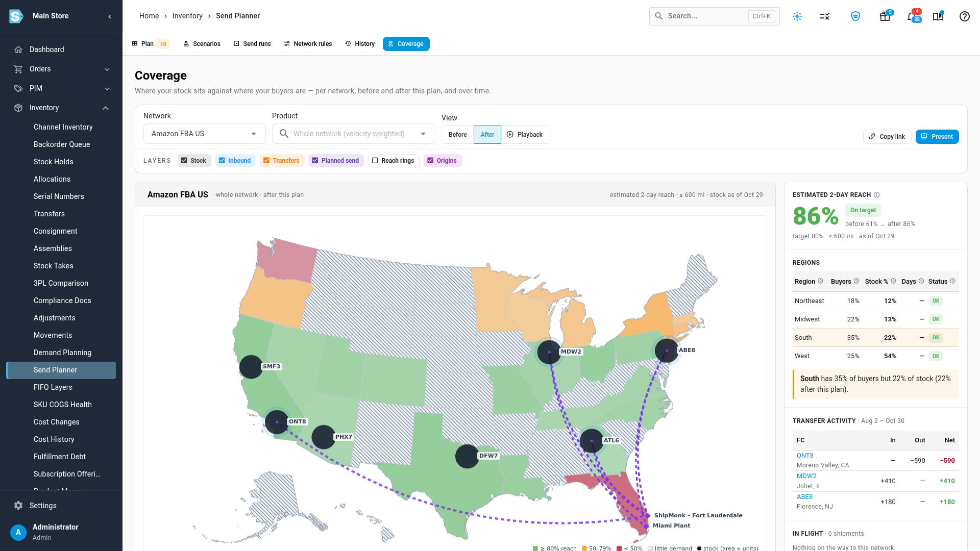This screenshot has width=980, height=551.
Task: Open the Network rules tab
Action: (x=308, y=44)
